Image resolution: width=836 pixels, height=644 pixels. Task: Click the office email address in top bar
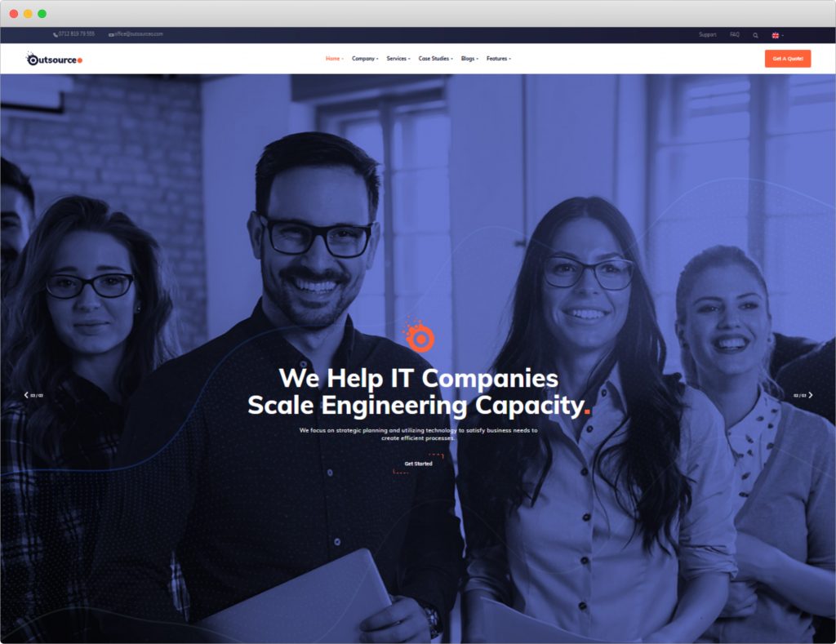point(136,34)
